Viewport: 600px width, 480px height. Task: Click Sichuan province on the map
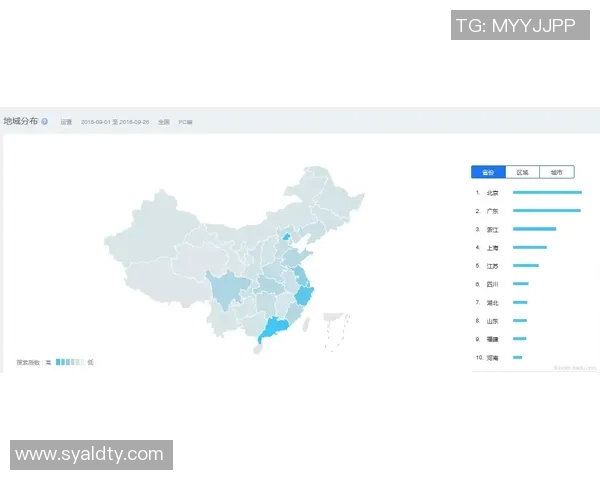[227, 290]
